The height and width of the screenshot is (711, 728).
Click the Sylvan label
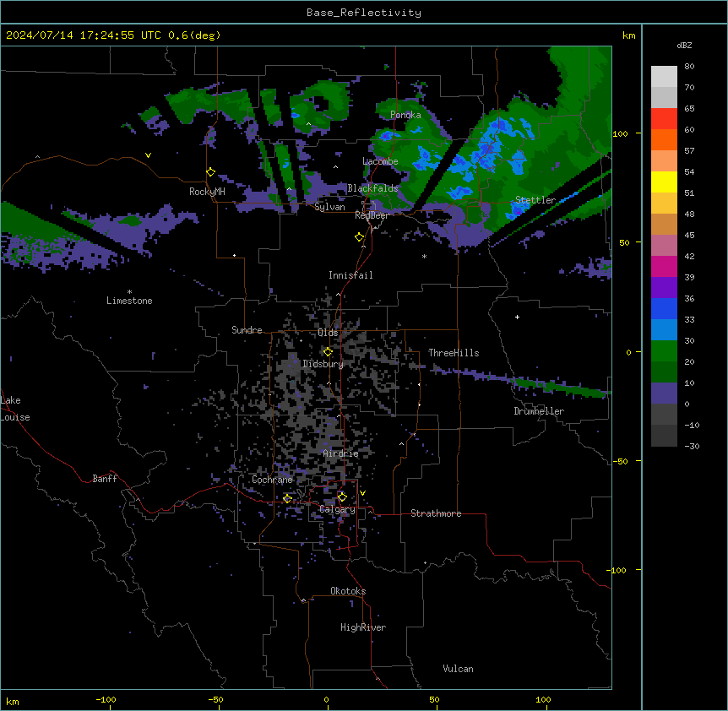(329, 207)
